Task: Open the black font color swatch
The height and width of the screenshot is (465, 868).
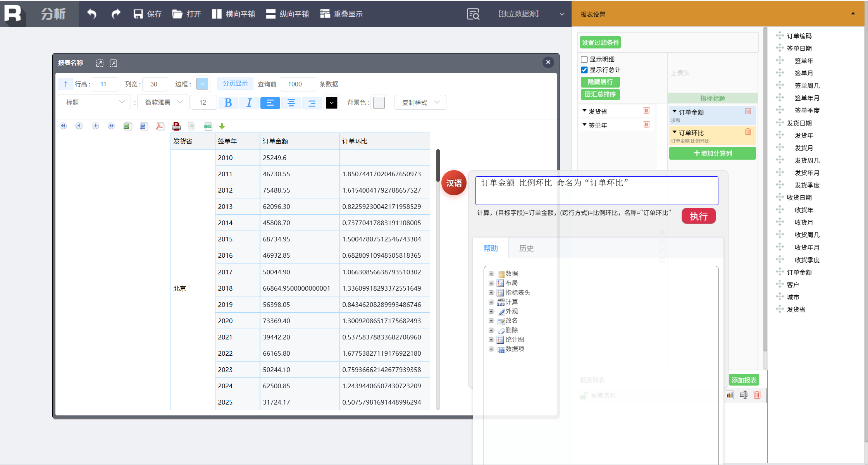Action: tap(332, 103)
